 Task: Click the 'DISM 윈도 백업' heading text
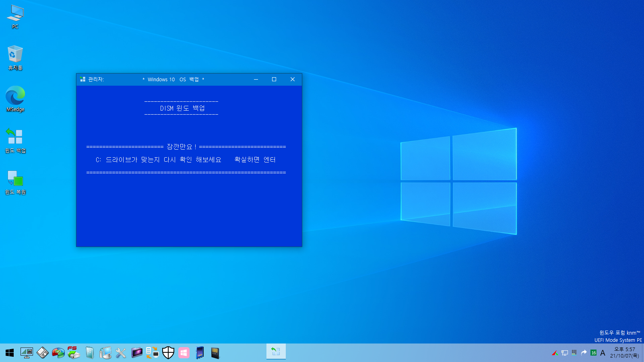(182, 108)
